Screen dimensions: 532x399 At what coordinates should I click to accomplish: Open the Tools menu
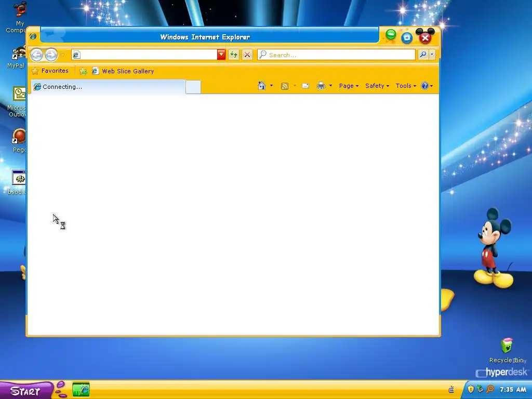(x=406, y=86)
